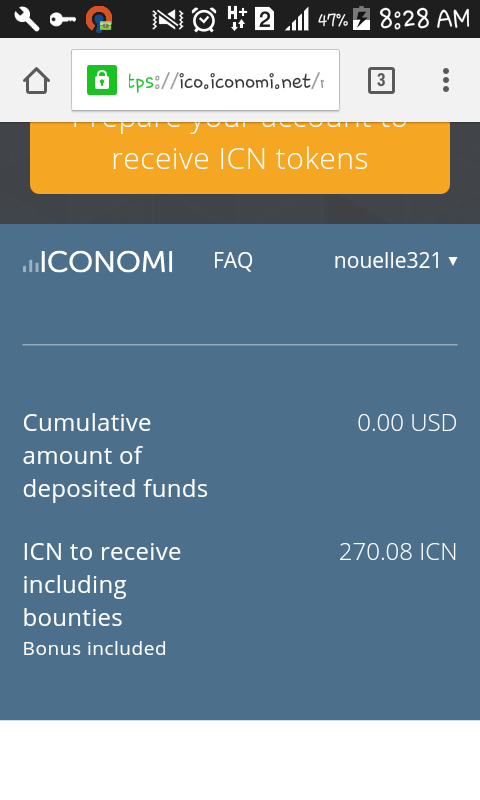Click the arrow beside nouelle321

[452, 261]
